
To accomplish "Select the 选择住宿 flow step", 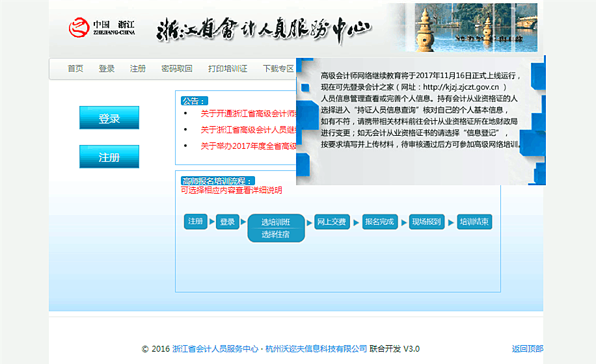I will click(x=276, y=235).
